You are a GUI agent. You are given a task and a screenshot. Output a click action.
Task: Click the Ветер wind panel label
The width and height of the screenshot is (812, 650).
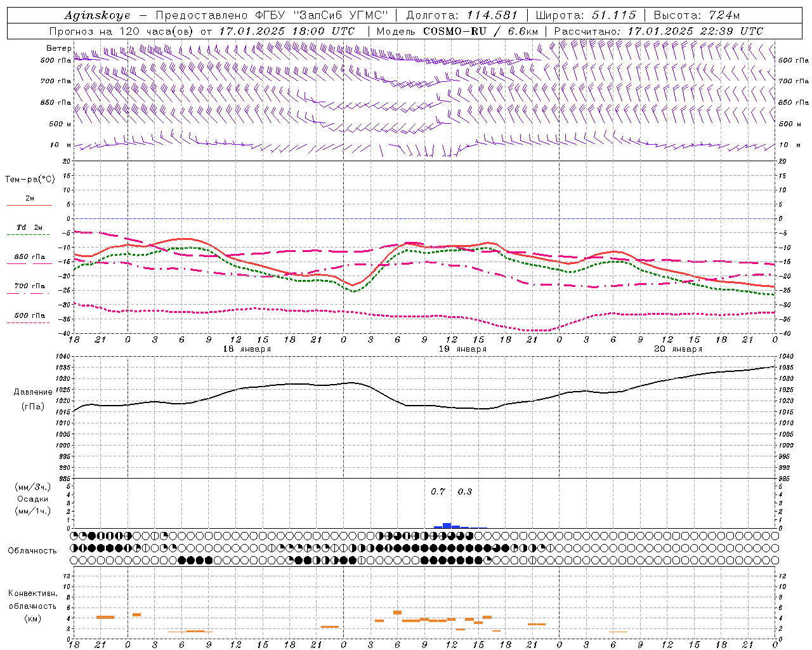pos(58,48)
